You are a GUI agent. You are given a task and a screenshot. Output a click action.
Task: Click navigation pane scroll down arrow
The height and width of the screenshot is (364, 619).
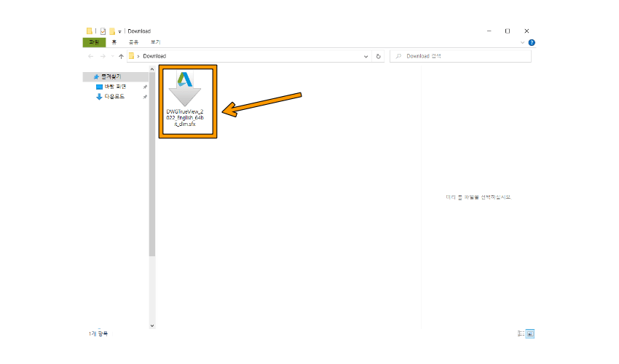pyautogui.click(x=152, y=325)
